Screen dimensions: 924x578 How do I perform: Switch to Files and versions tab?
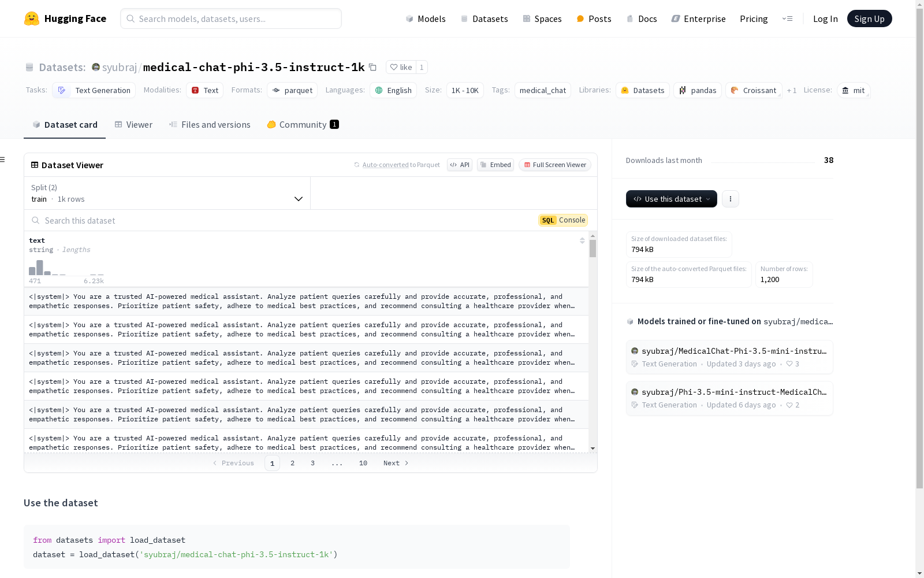pos(210,125)
